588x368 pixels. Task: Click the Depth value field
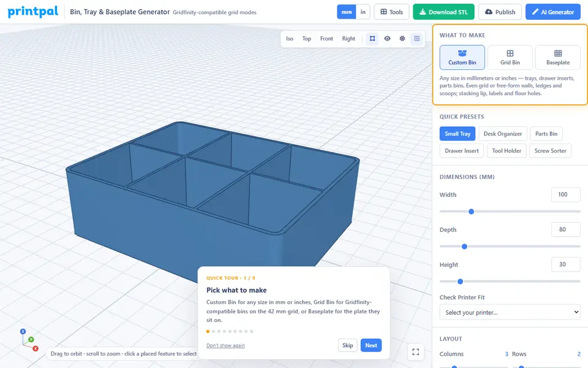tap(565, 229)
